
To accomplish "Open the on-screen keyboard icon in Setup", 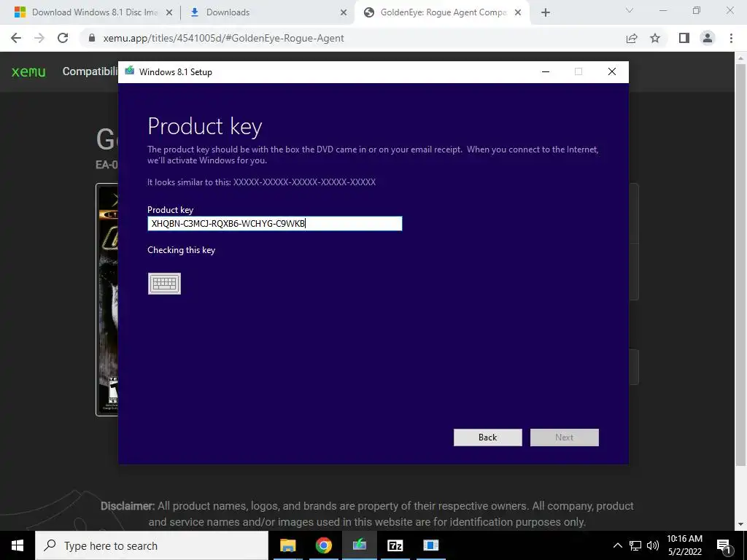I will [x=164, y=284].
